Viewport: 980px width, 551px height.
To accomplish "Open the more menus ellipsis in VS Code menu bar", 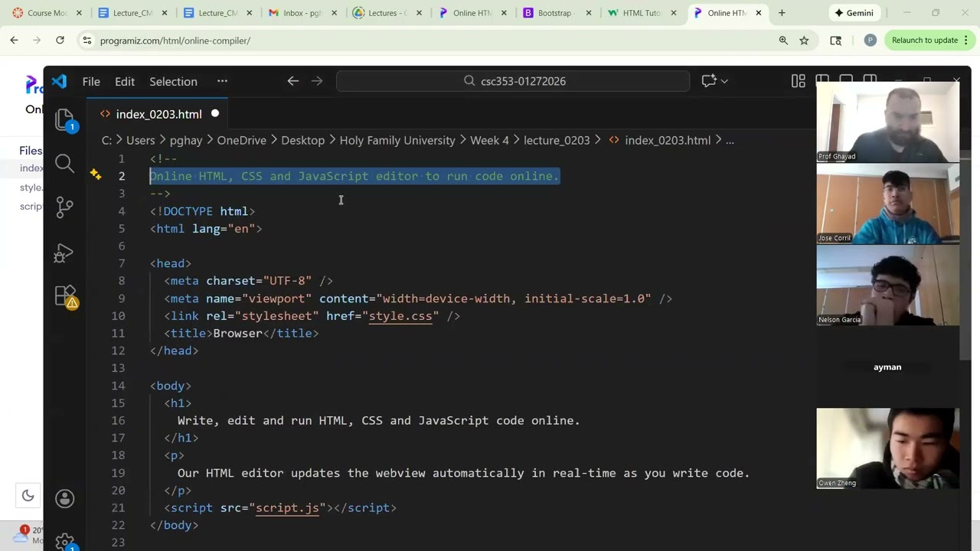I will 222,81.
